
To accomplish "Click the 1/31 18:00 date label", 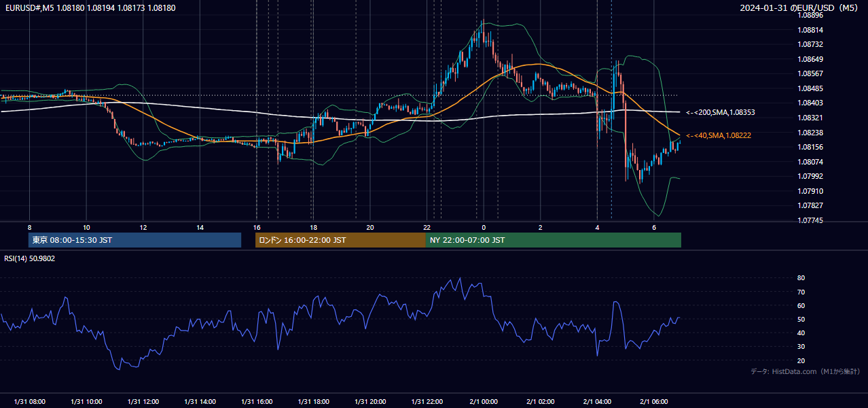I will pos(313,402).
